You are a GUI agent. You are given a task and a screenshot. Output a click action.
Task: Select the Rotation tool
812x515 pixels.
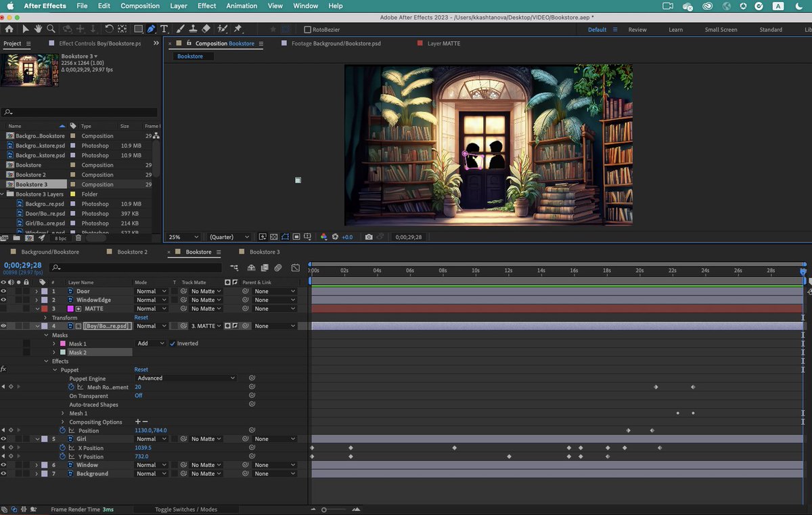109,29
